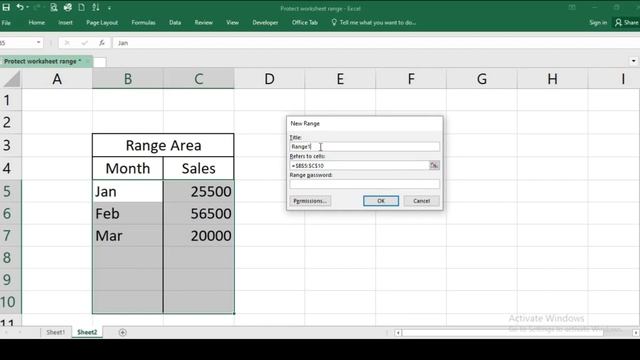This screenshot has width=640, height=360.
Task: Click the Undo arrow icon
Action: [x=19, y=7]
